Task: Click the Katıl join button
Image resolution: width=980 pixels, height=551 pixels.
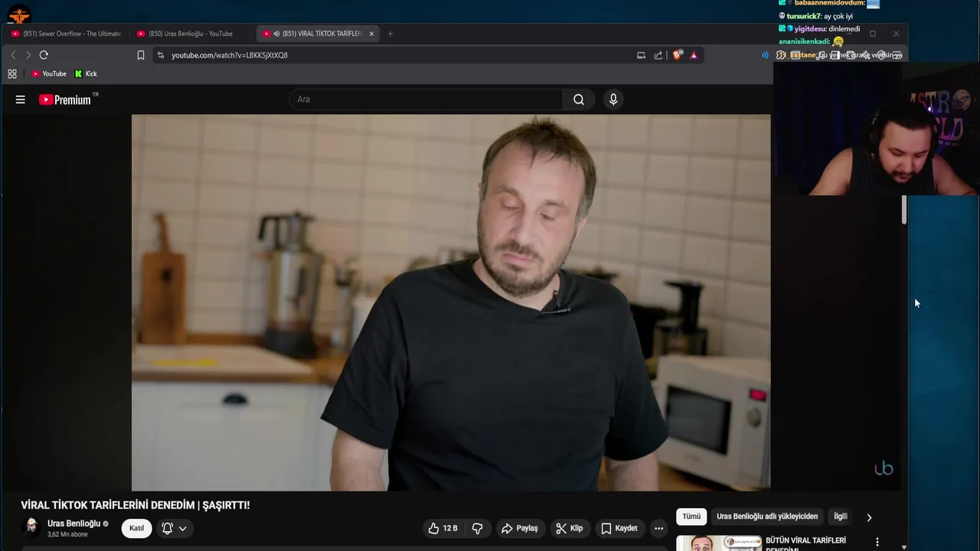Action: click(x=136, y=528)
